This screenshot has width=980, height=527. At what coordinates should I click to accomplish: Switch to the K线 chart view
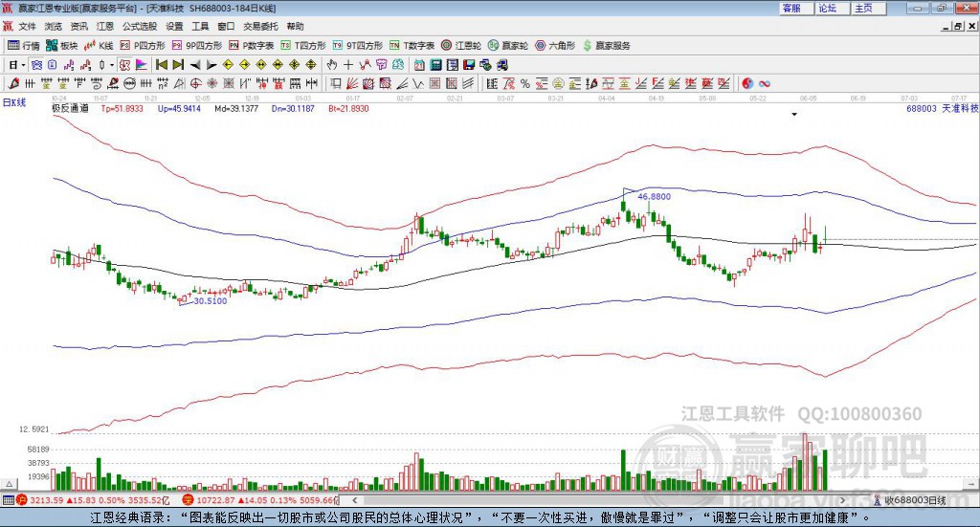pos(99,46)
